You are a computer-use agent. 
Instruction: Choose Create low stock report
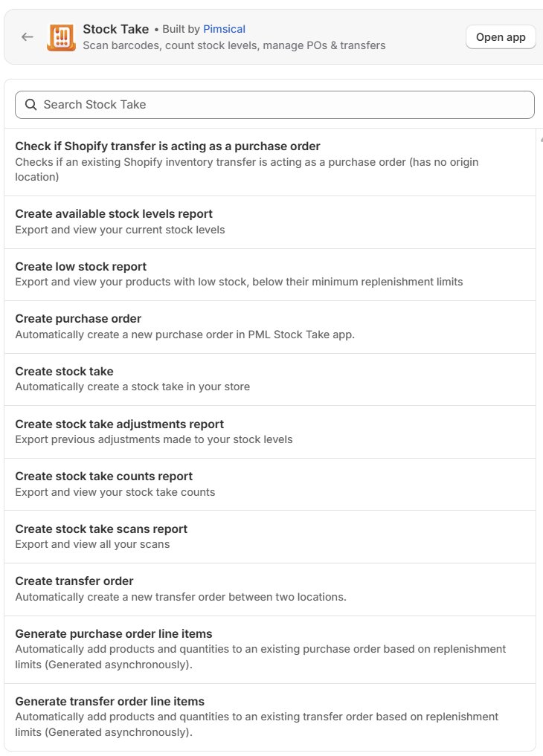click(x=270, y=275)
